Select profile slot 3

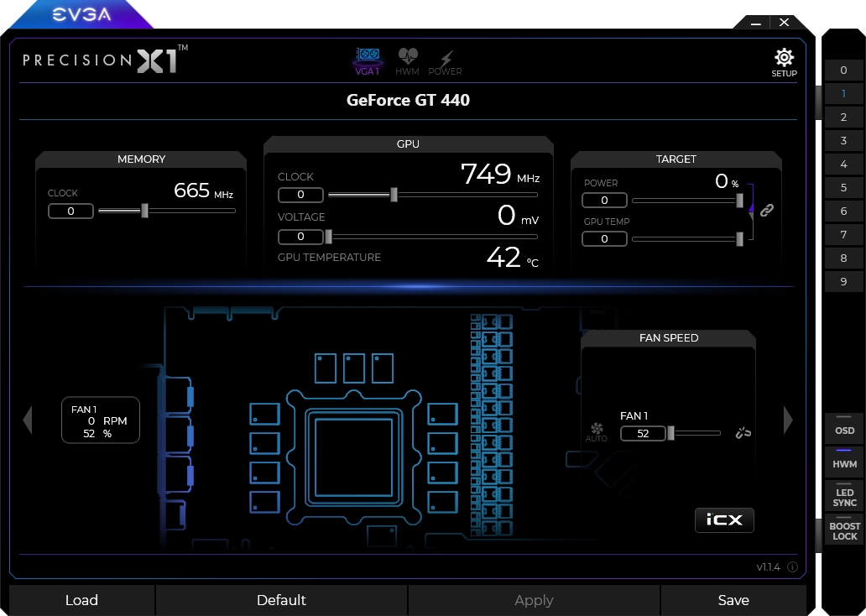coord(843,140)
